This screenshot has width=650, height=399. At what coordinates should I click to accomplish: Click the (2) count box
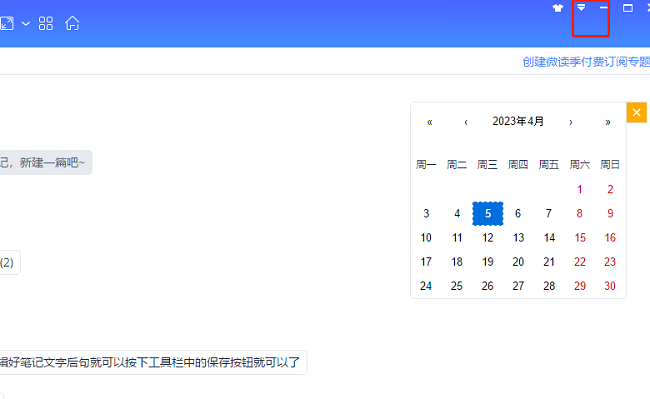(10, 263)
